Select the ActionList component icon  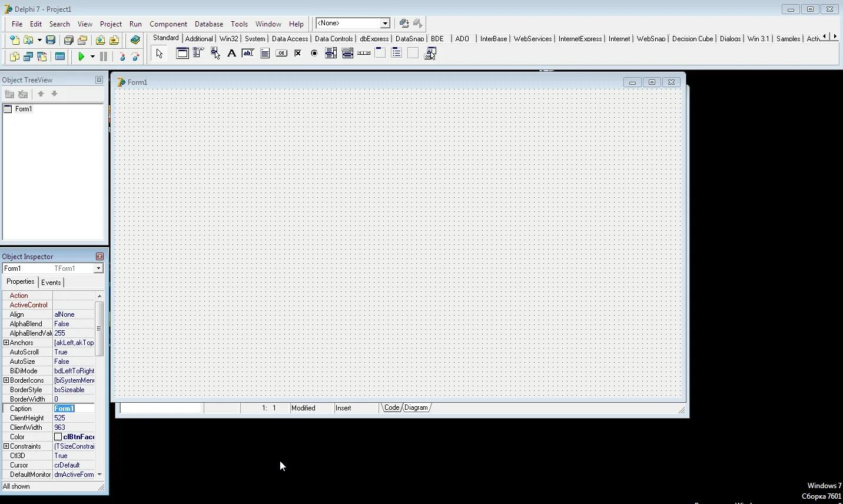(x=430, y=53)
